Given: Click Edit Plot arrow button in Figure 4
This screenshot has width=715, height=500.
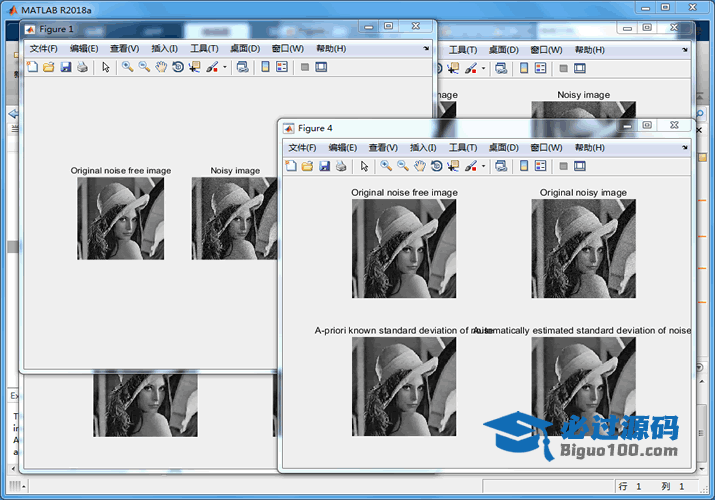Looking at the screenshot, I should tap(364, 166).
